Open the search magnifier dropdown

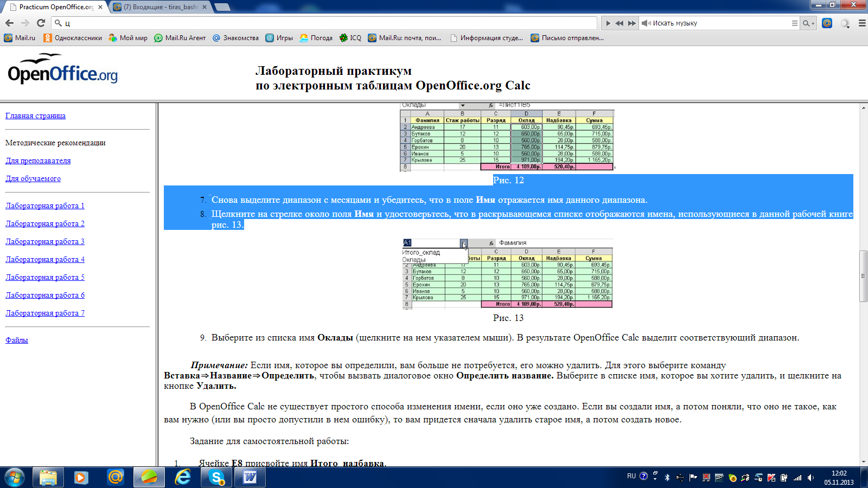(x=808, y=23)
